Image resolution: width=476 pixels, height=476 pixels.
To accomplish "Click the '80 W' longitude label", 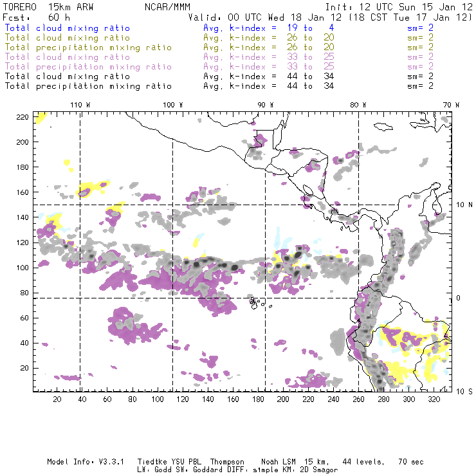I will pos(358,105).
